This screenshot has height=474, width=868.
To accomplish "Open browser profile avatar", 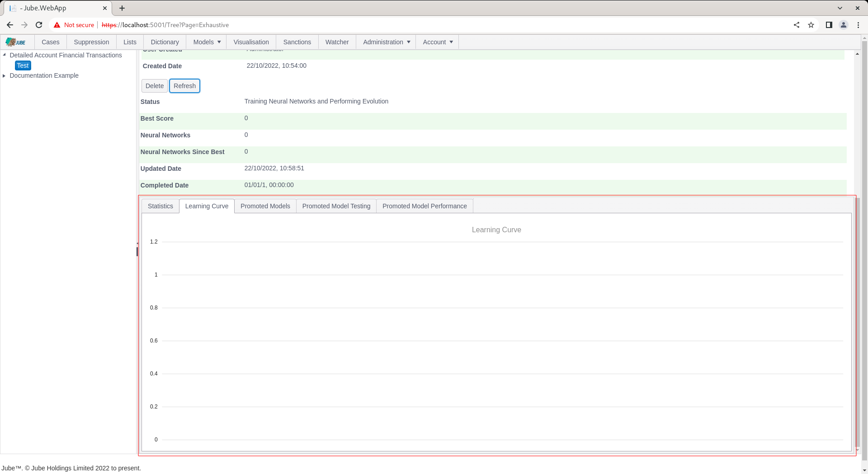I will 844,25.
